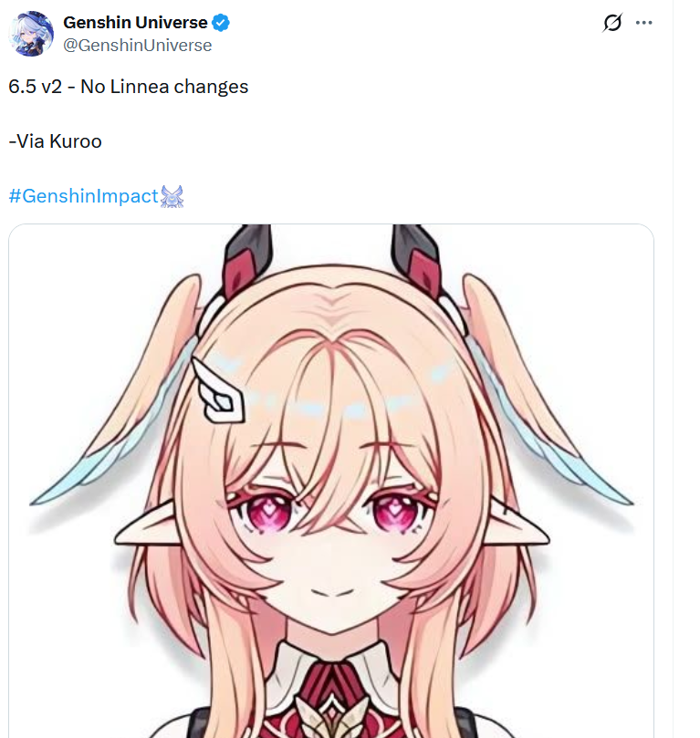The height and width of the screenshot is (738, 700).
Task: Click the Genshin Universe display name
Action: coord(135,23)
